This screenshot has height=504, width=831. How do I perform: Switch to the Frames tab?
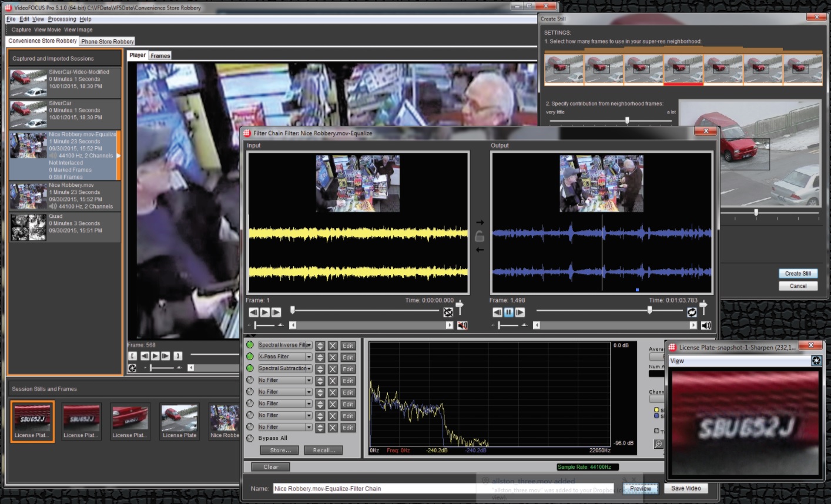pyautogui.click(x=160, y=56)
